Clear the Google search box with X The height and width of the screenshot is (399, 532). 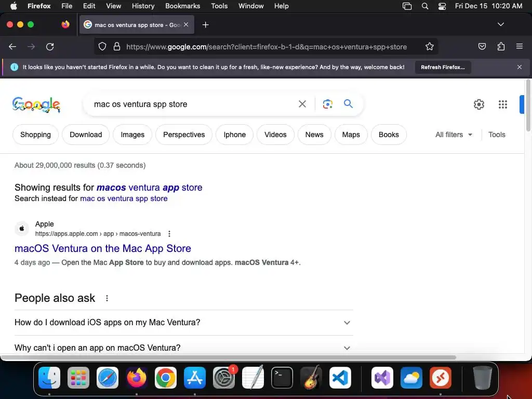302,104
